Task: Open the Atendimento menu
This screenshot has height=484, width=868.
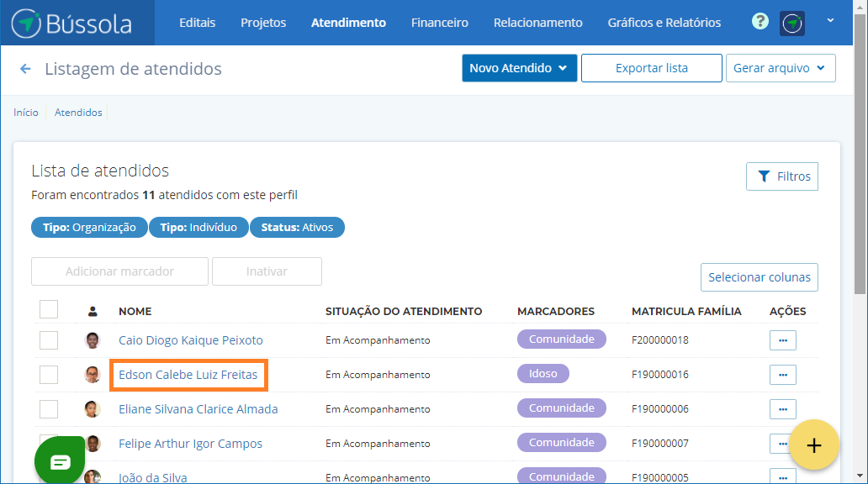Action: point(348,23)
